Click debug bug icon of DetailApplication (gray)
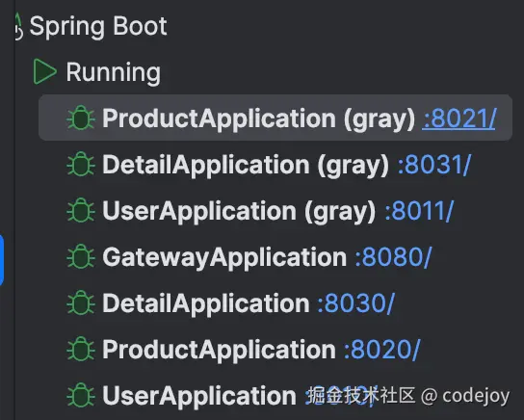This screenshot has height=420, width=524. 81,164
